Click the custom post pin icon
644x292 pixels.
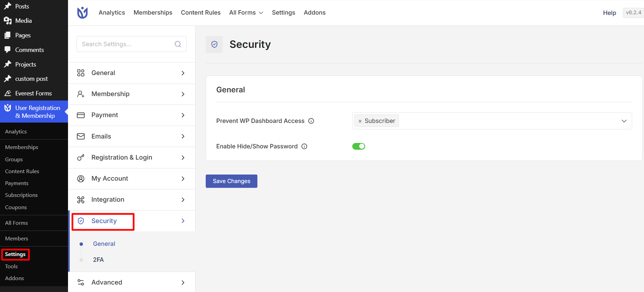(x=7, y=79)
